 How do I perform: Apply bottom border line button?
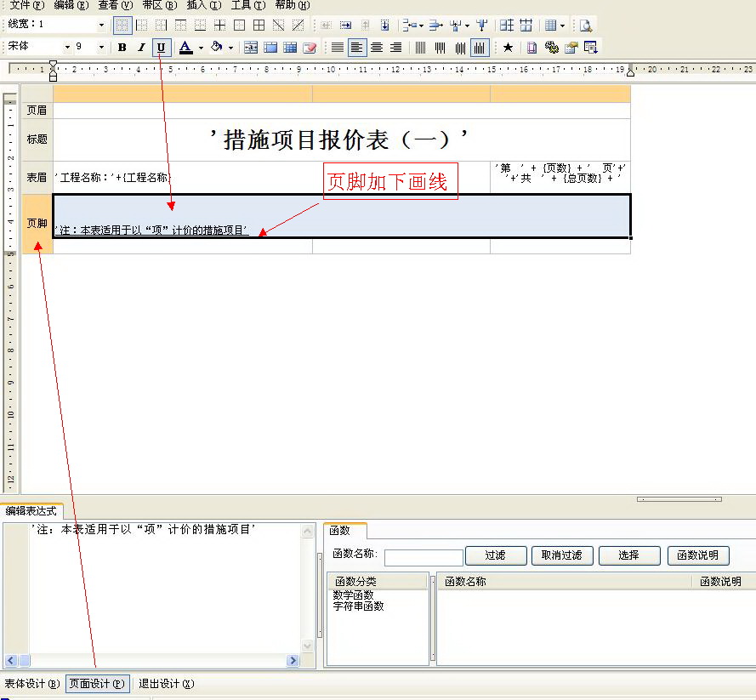(200, 25)
